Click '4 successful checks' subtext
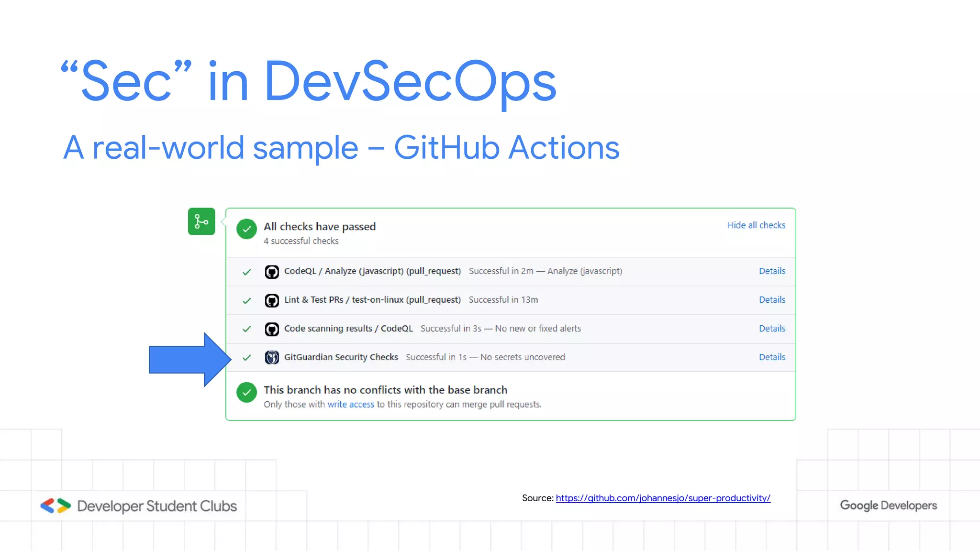 click(x=301, y=241)
